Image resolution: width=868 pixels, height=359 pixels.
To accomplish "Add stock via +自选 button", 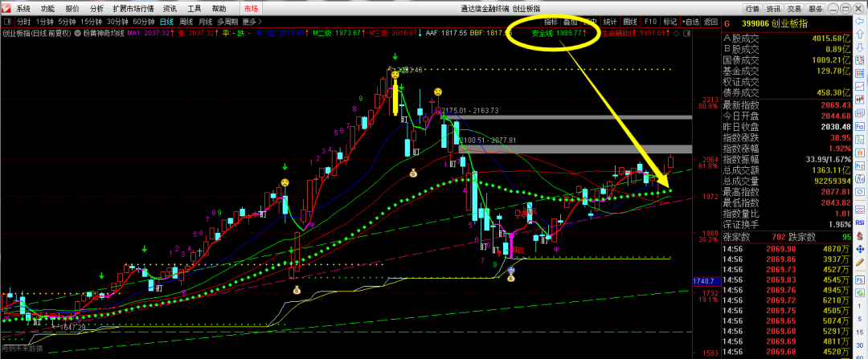I will coord(690,22).
